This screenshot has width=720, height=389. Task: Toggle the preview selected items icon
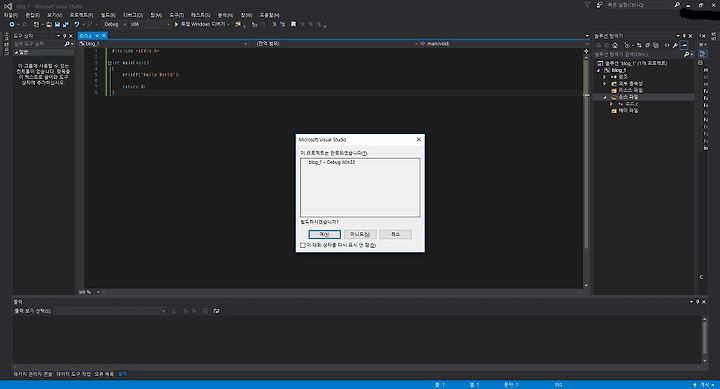(x=684, y=45)
